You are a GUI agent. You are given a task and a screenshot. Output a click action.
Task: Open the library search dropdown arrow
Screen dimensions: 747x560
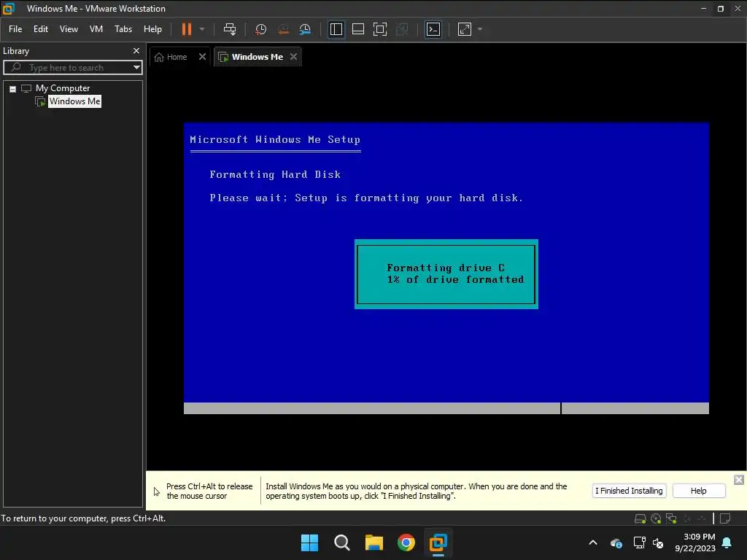click(x=136, y=68)
